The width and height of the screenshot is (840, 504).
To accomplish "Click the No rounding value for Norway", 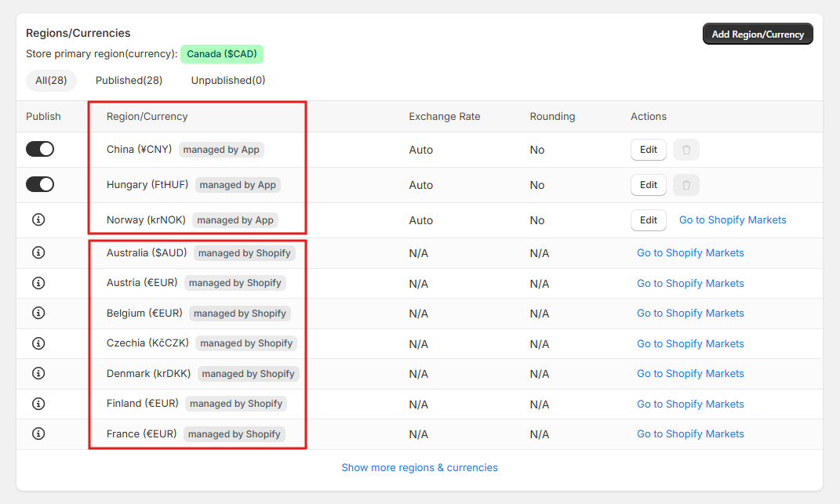I will click(536, 221).
